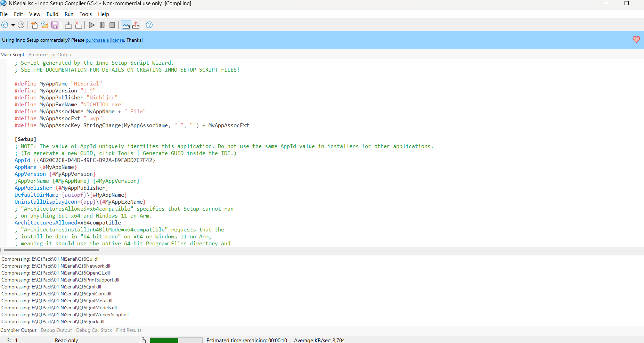Click the editor horizontal scrollbar thumb

pos(51,250)
